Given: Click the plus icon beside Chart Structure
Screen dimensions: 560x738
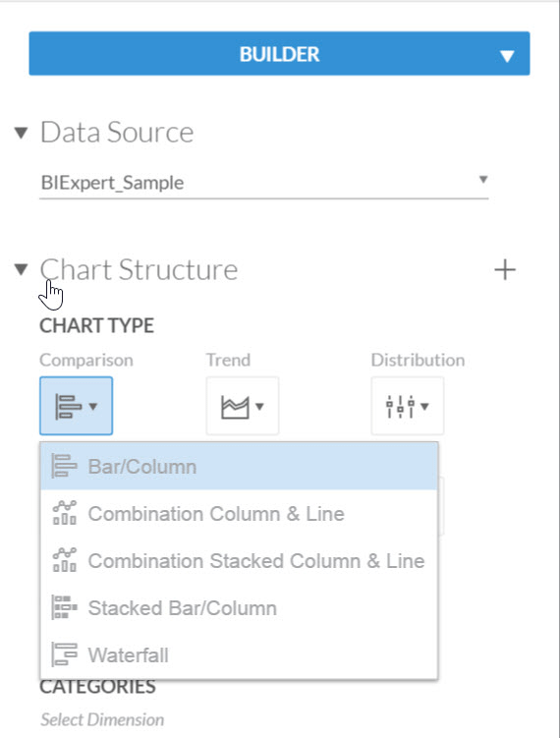Looking at the screenshot, I should coord(505,269).
